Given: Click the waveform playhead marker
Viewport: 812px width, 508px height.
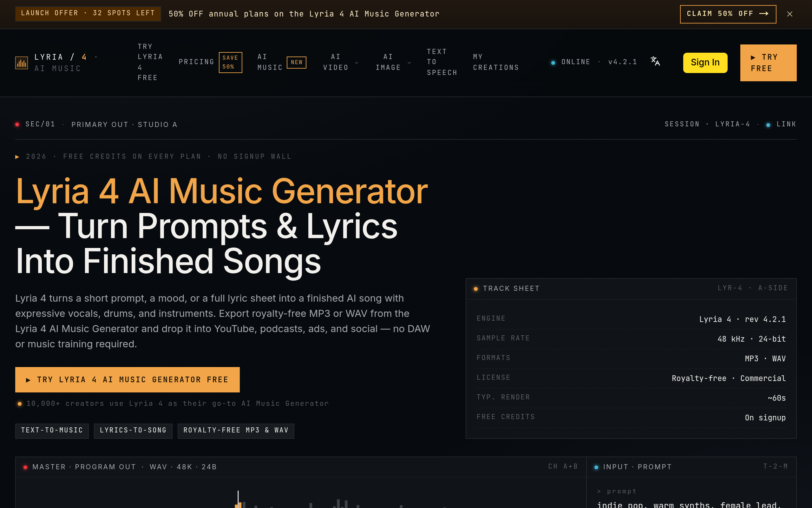Looking at the screenshot, I should click(238, 499).
